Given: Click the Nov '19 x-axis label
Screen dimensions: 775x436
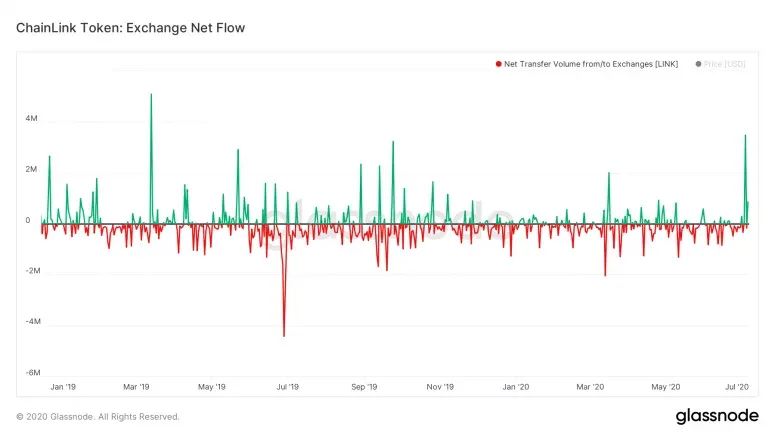Looking at the screenshot, I should (440, 387).
